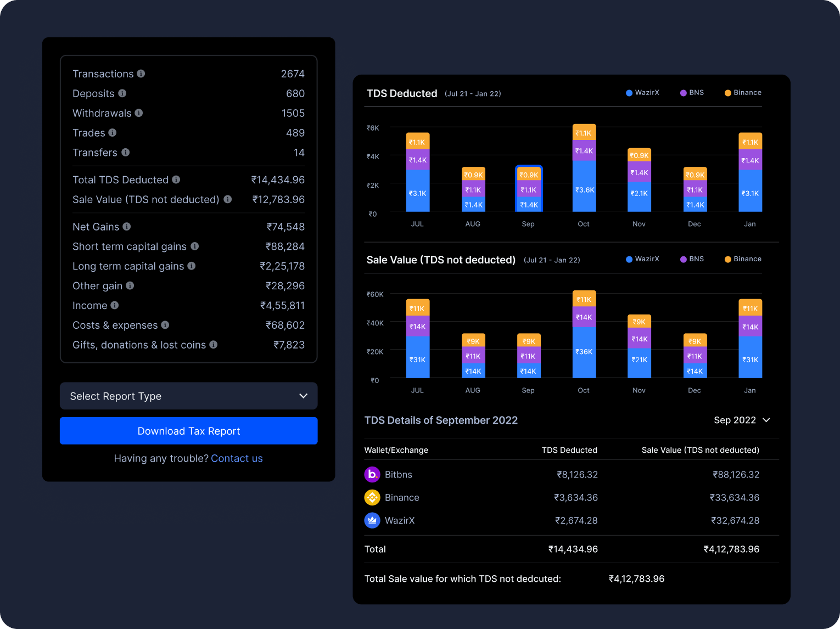Toggle the Binance legend in Sale Value chart
Image resolution: width=840 pixels, height=629 pixels.
742,259
